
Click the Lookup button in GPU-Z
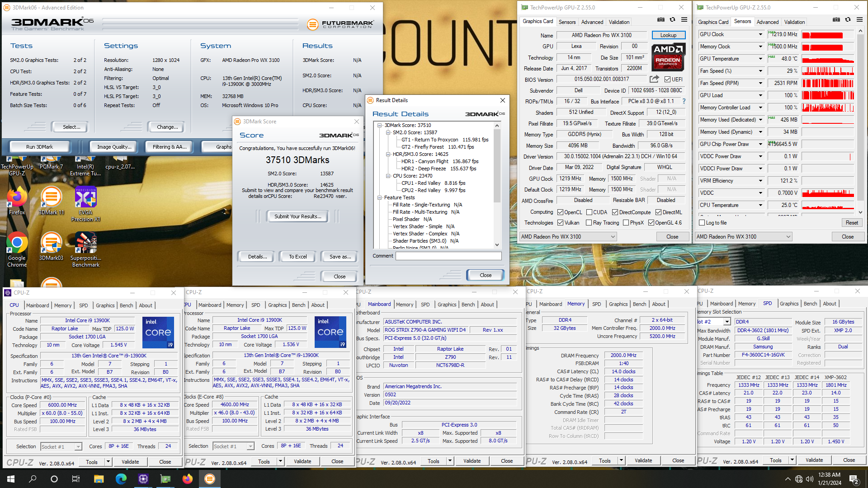(x=668, y=35)
